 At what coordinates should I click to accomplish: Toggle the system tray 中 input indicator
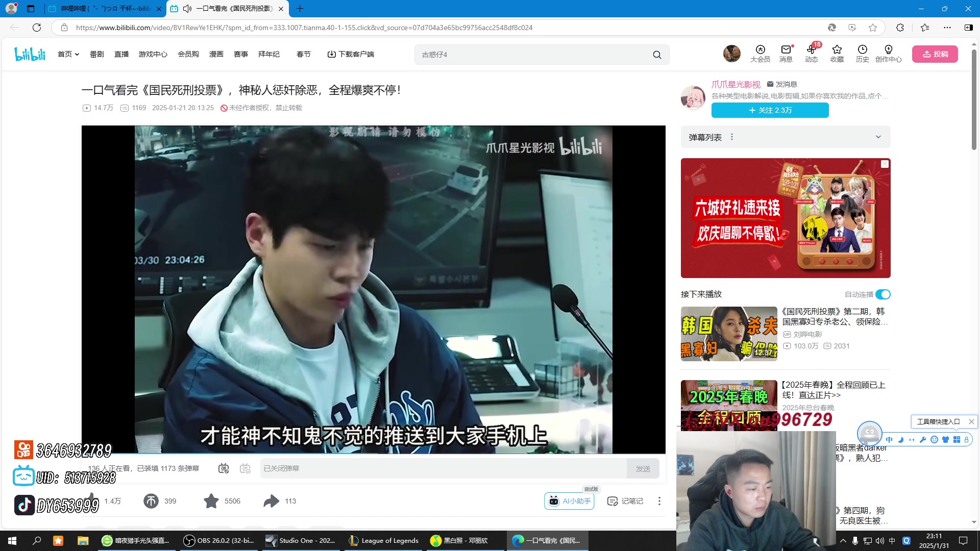[x=892, y=541]
